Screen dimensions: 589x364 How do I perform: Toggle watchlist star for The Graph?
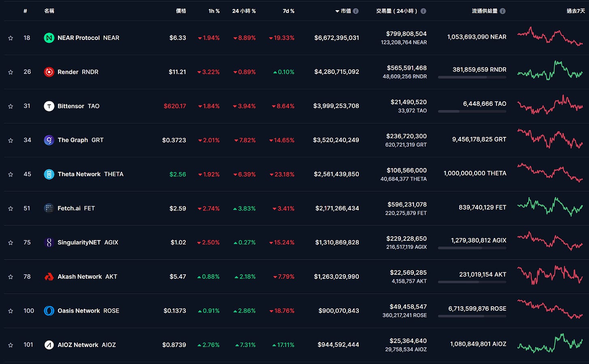coord(11,140)
